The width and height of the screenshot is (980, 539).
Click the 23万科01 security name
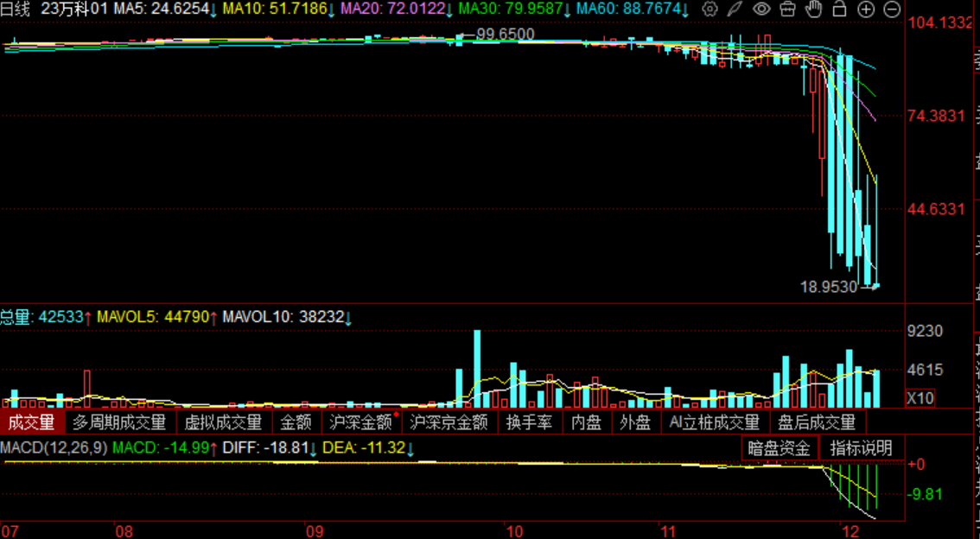74,9
